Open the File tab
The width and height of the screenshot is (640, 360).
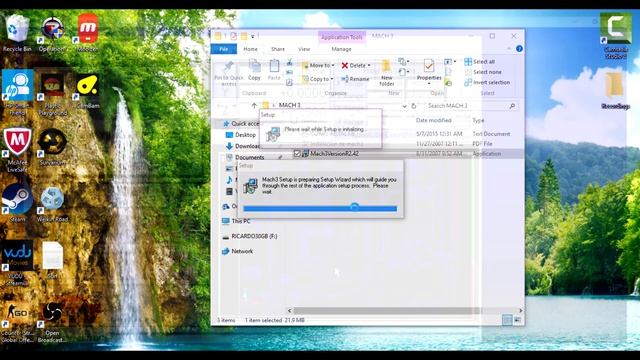point(224,49)
